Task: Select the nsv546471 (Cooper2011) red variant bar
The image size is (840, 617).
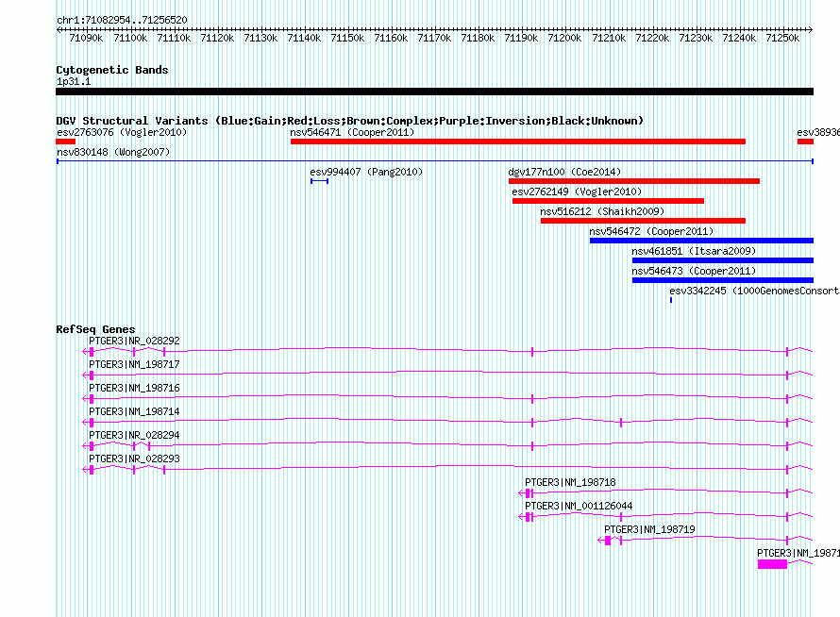Action: [518, 142]
